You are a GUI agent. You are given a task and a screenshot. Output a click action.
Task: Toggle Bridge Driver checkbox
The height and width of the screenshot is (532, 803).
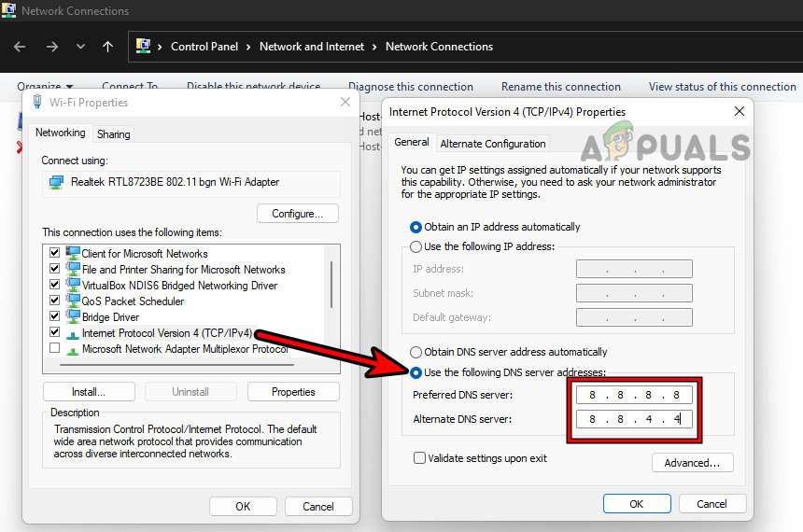pyautogui.click(x=54, y=315)
